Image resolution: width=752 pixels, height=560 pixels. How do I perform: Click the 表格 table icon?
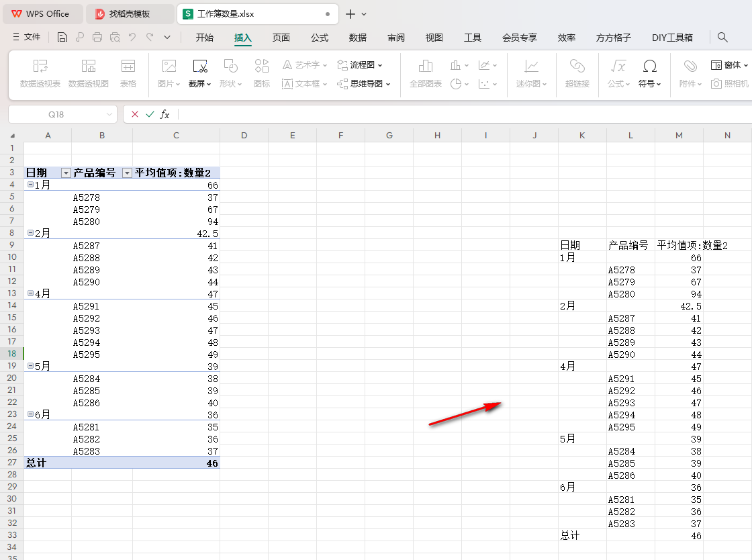coord(128,73)
